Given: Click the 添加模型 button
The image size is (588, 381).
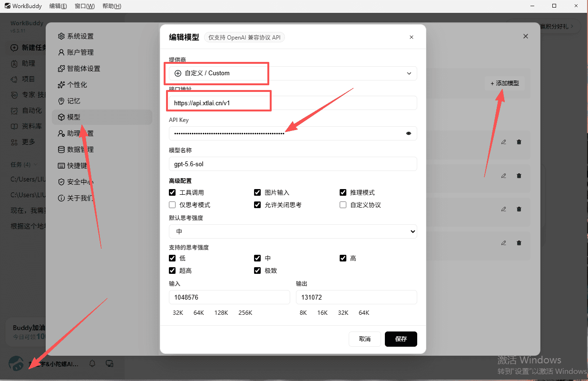Looking at the screenshot, I should pos(504,83).
